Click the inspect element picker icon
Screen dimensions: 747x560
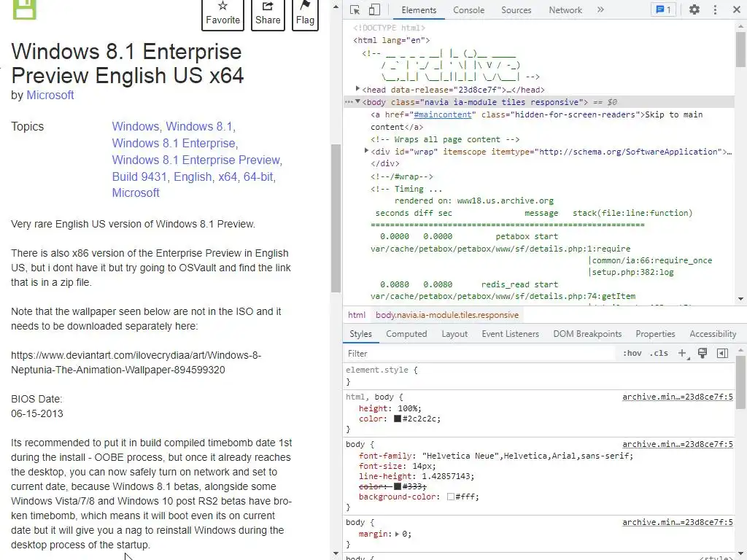pyautogui.click(x=355, y=9)
